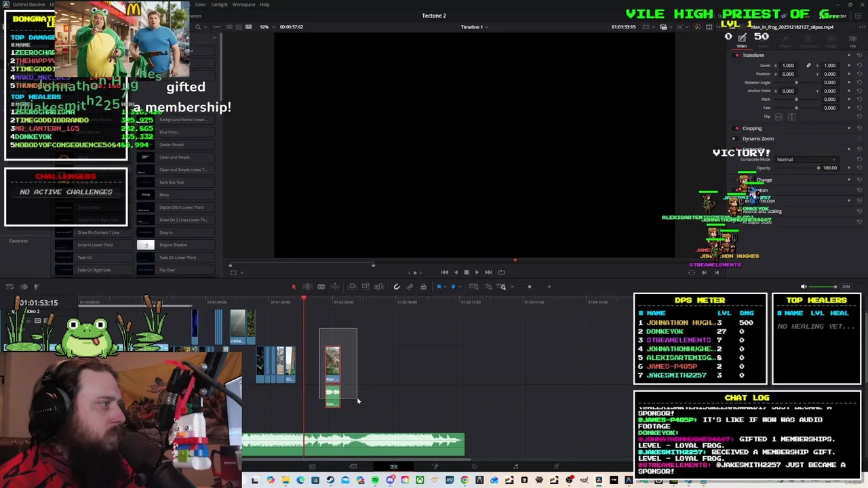Expand the Cropping section header

click(752, 128)
